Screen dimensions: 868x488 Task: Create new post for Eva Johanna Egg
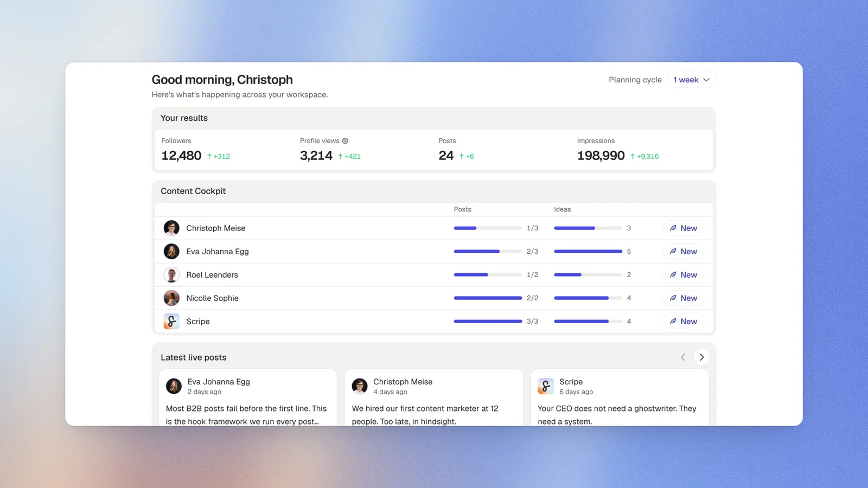point(684,252)
